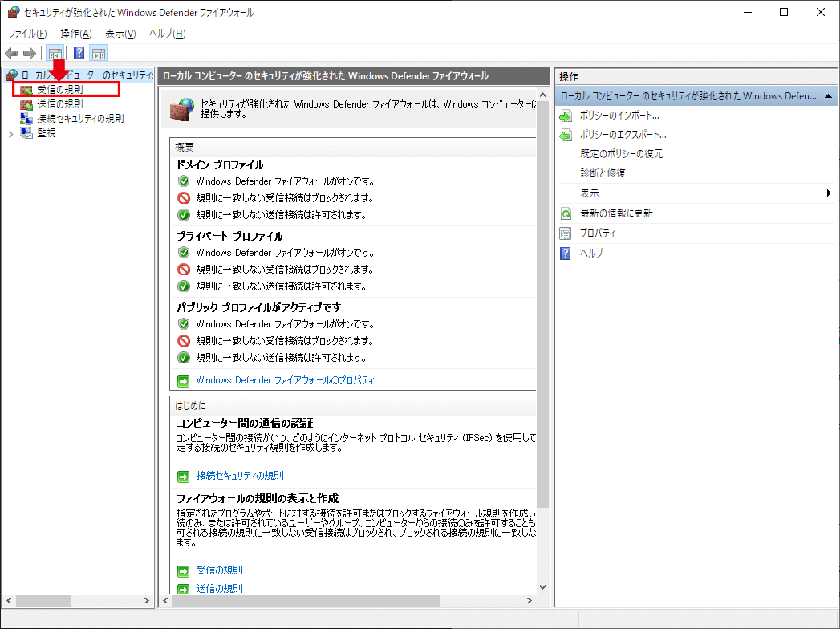Image resolution: width=840 pixels, height=629 pixels.
Task: Click the Forward arrow toolbar icon
Action: pyautogui.click(x=30, y=53)
